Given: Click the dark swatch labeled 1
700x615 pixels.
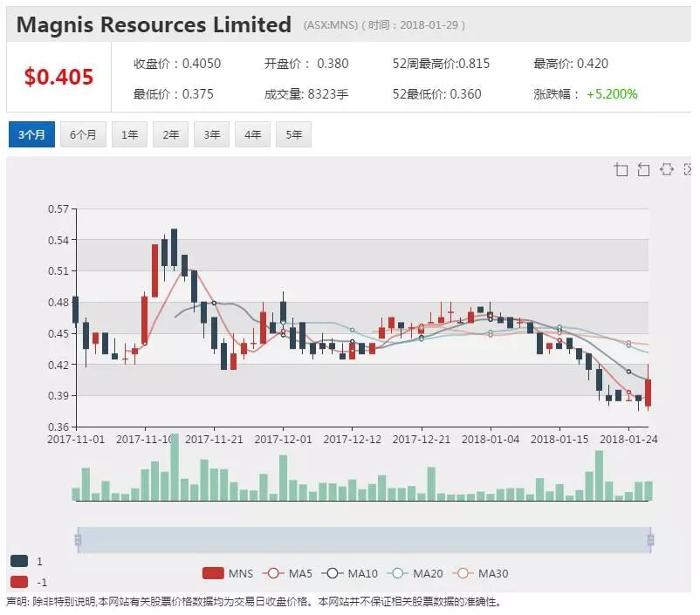Looking at the screenshot, I should [19, 561].
